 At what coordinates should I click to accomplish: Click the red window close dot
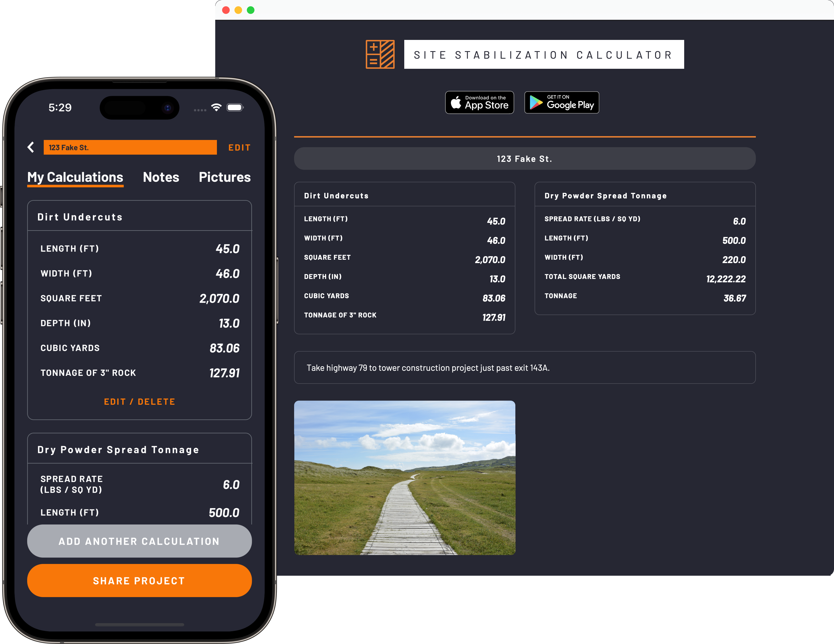coord(226,10)
